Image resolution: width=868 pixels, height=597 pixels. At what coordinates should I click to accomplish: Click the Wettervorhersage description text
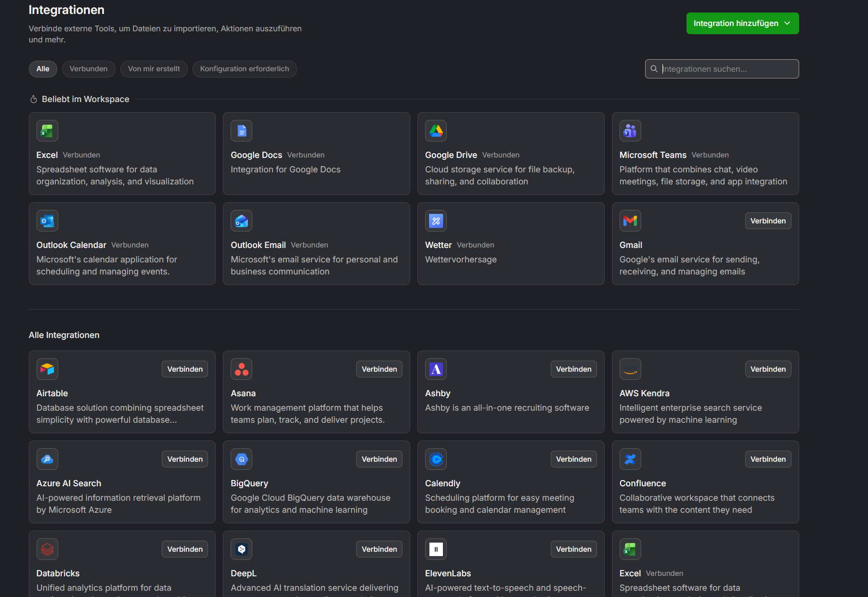pyautogui.click(x=461, y=260)
